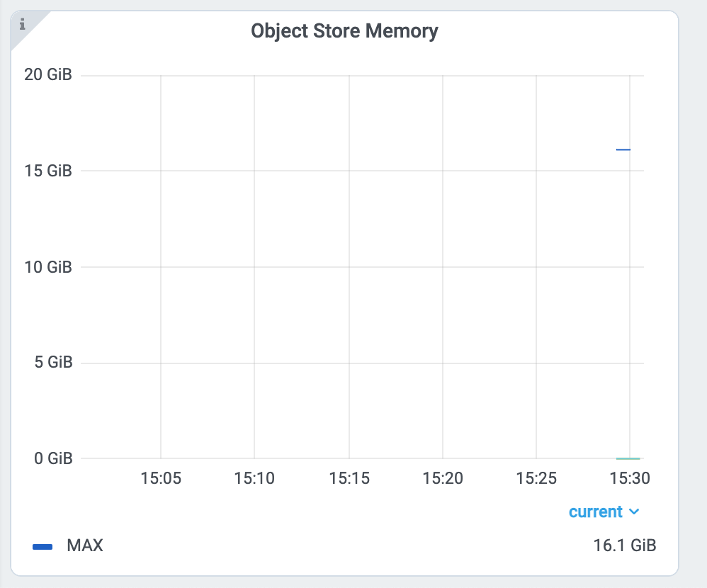Click the 15:30 time axis label
The height and width of the screenshot is (588, 707).
630,478
